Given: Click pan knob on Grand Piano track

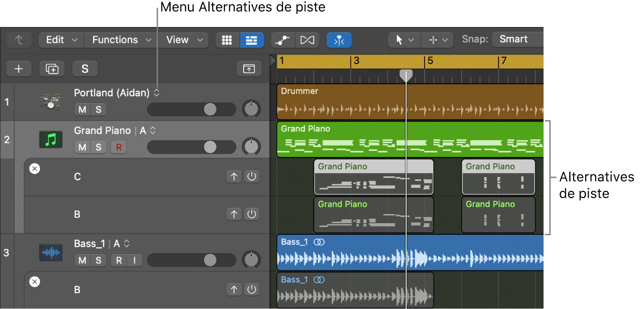Looking at the screenshot, I should coord(251,147).
